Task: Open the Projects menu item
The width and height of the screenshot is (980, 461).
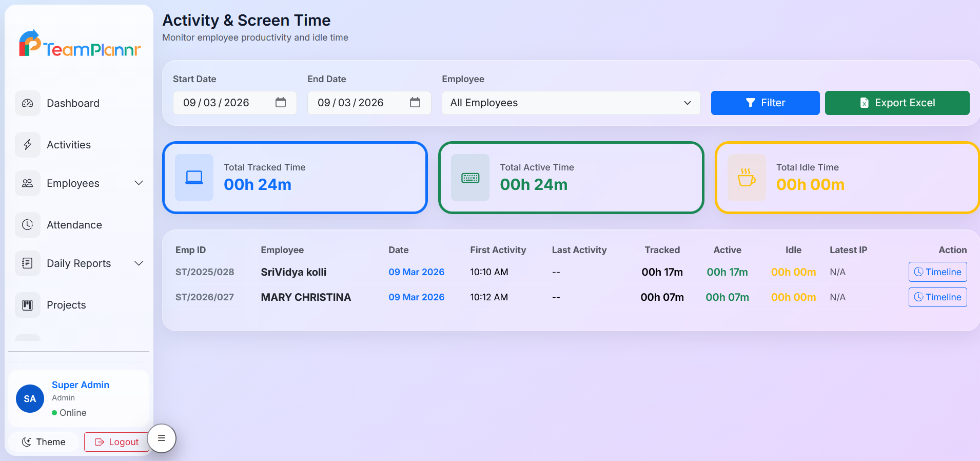Action: pyautogui.click(x=66, y=305)
